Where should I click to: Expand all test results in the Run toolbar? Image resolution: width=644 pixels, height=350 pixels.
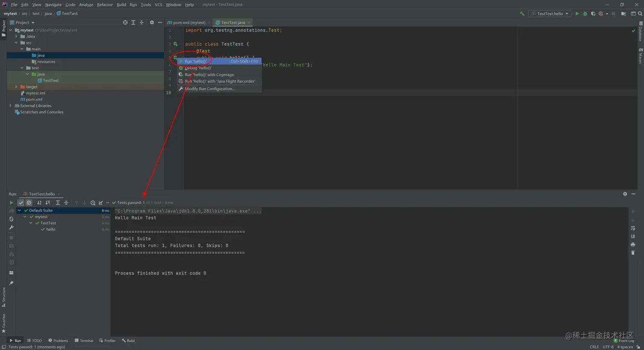pyautogui.click(x=57, y=203)
